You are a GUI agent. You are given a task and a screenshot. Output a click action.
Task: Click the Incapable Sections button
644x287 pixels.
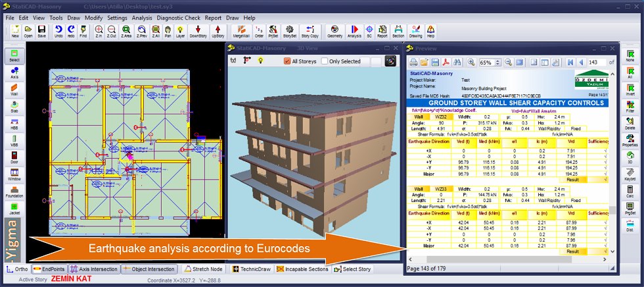click(x=302, y=269)
